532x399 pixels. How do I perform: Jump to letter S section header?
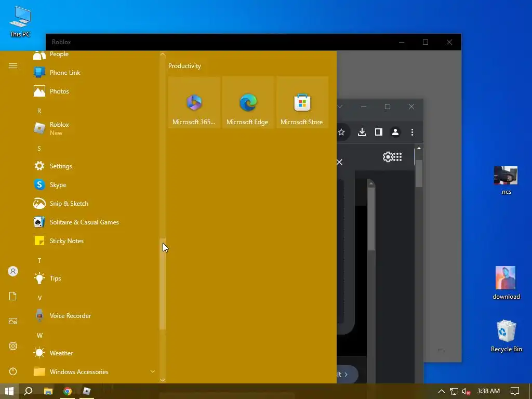click(39, 148)
